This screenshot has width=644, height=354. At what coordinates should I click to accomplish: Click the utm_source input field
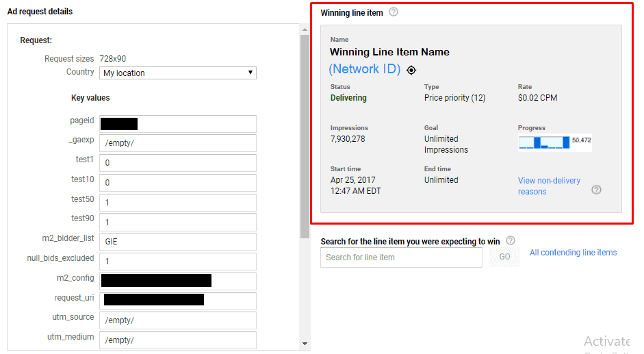pos(178,320)
